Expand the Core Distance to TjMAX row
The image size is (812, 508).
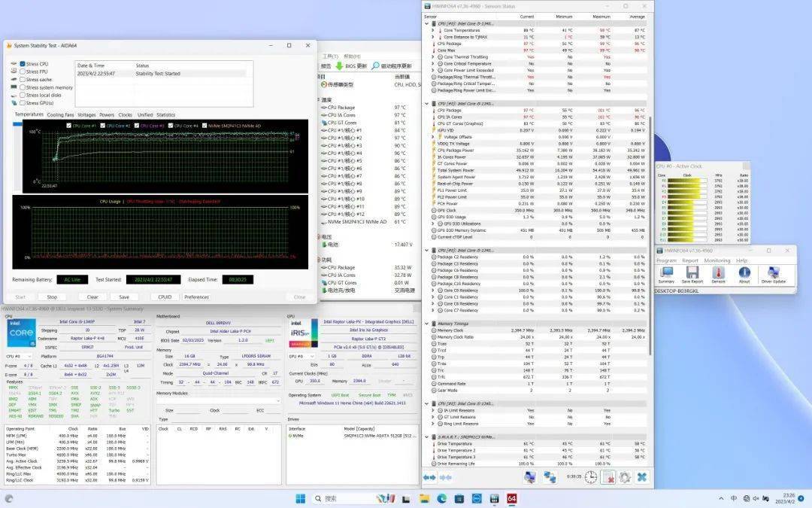[433, 37]
